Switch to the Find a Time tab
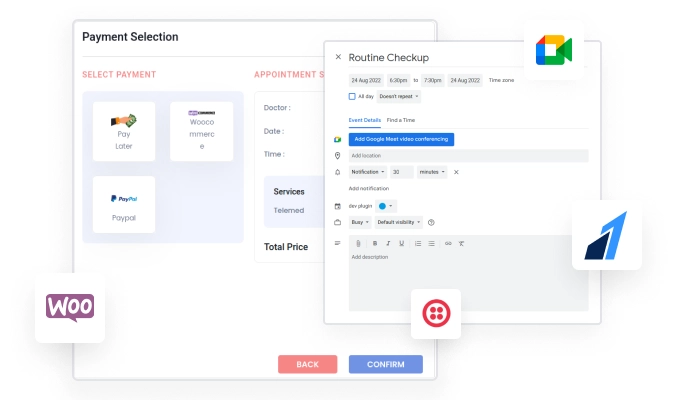The image size is (684, 400). tap(401, 120)
